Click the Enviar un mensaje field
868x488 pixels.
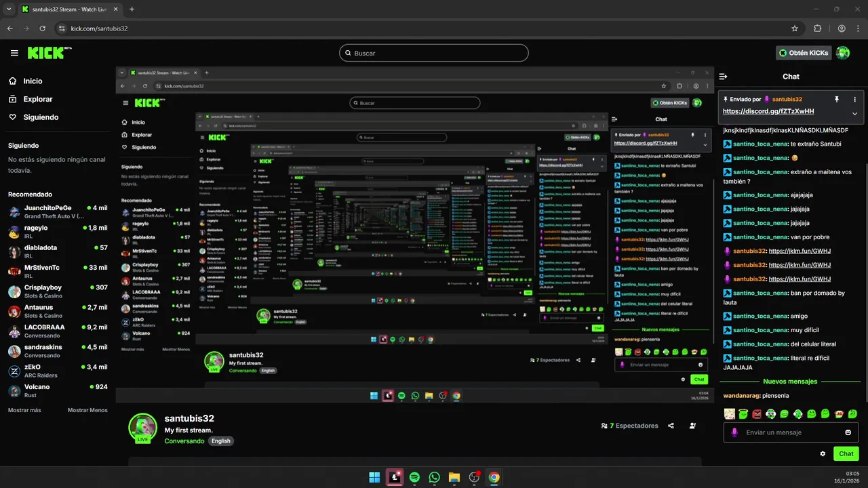point(791,432)
